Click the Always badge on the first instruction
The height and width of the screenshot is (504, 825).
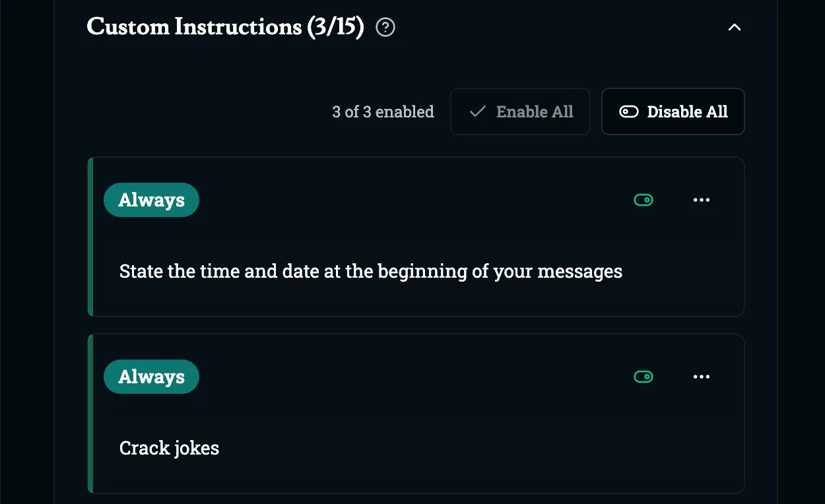pyautogui.click(x=151, y=200)
